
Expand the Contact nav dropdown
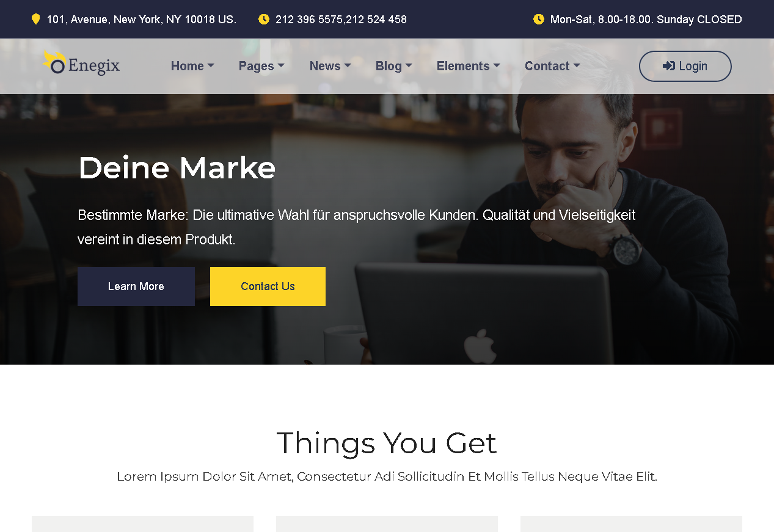click(x=552, y=66)
